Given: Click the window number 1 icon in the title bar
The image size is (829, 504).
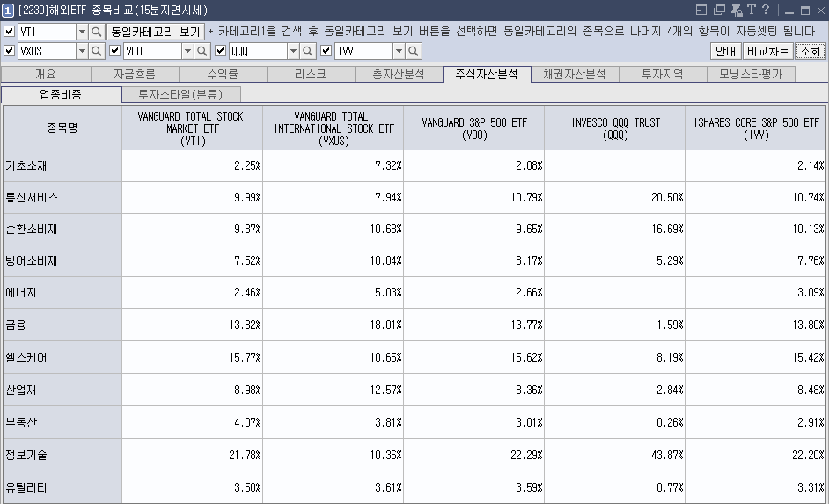Looking at the screenshot, I should click(7, 10).
